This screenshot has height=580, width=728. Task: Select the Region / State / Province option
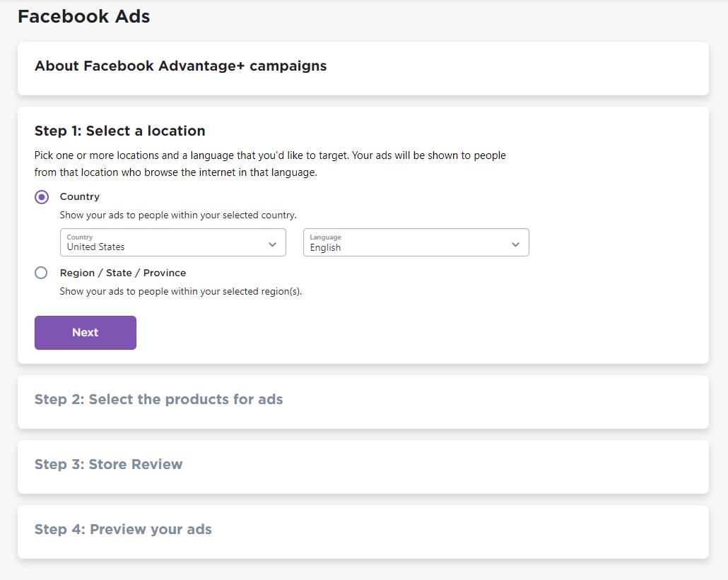41,273
